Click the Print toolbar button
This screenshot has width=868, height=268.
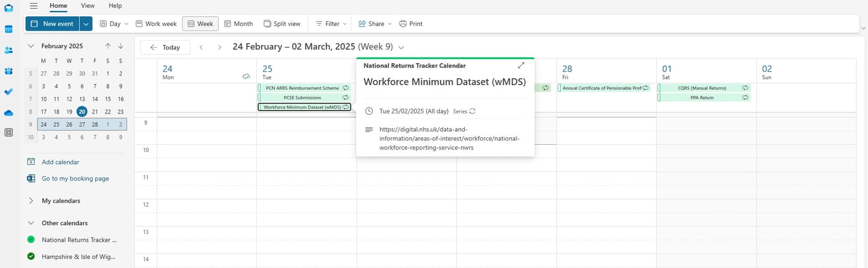point(411,24)
